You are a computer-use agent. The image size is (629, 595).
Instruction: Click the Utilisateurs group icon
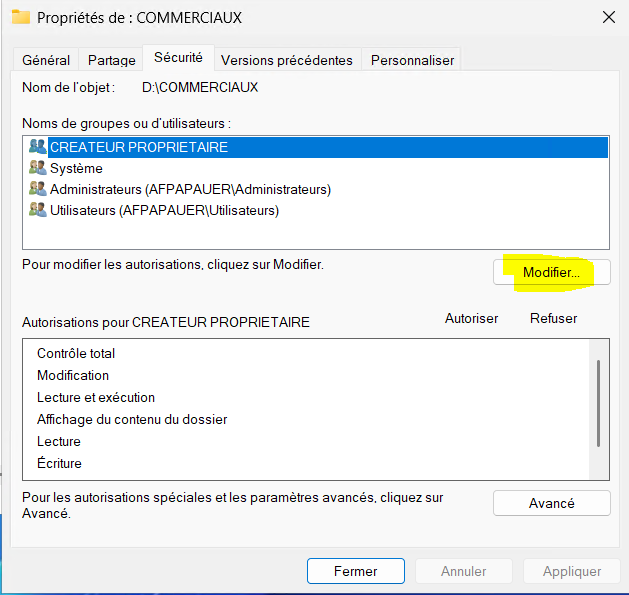[x=38, y=210]
